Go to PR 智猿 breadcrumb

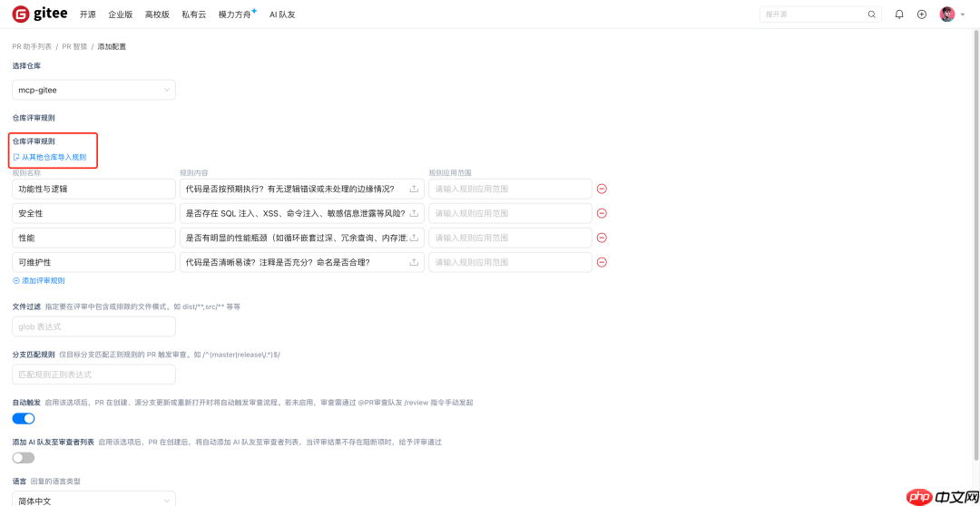click(x=74, y=47)
